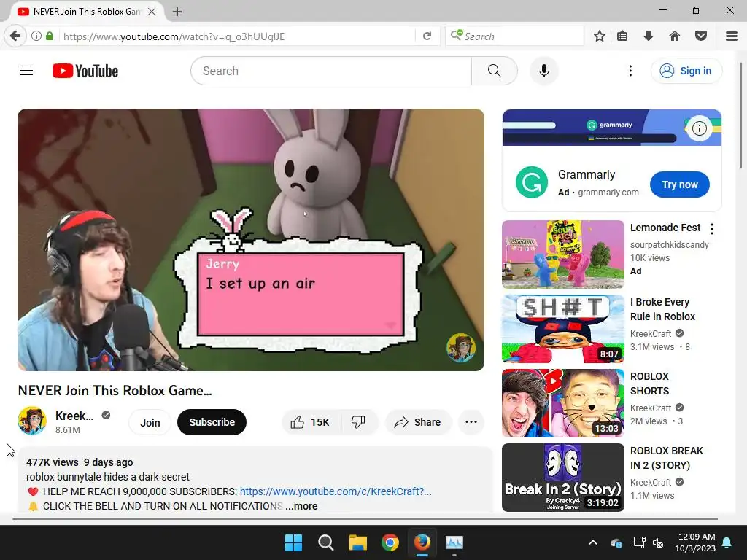Search with your voice microphone icon

click(x=544, y=71)
